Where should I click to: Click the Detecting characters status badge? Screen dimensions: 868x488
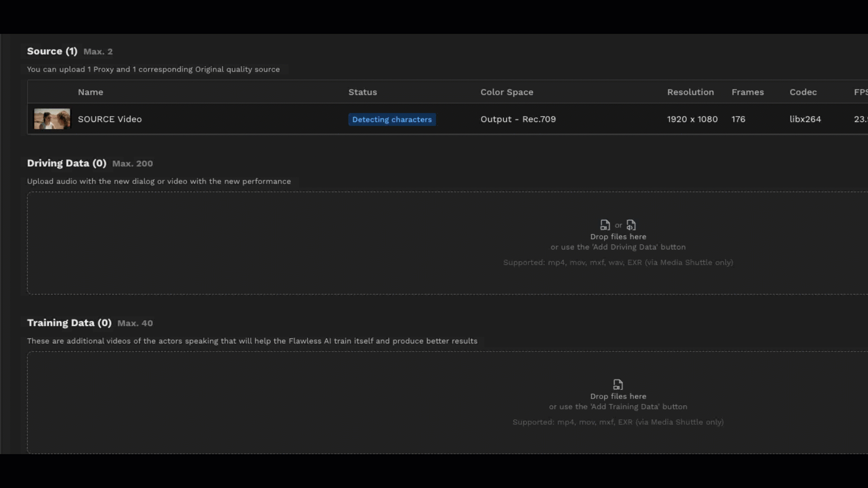pos(392,120)
